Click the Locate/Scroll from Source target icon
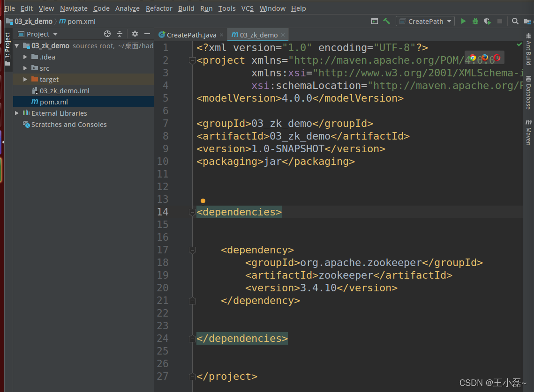Viewport: 534px width, 392px height. pos(107,34)
